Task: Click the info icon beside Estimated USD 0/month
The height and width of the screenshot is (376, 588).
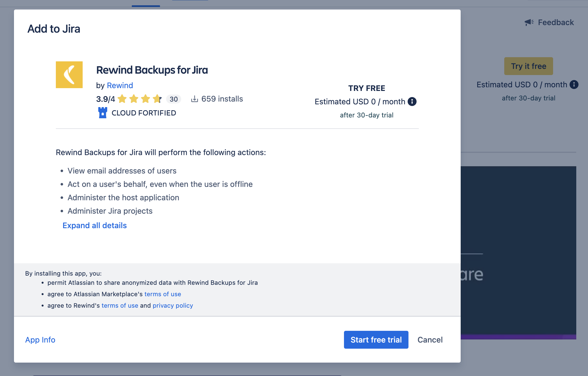Action: (x=412, y=102)
